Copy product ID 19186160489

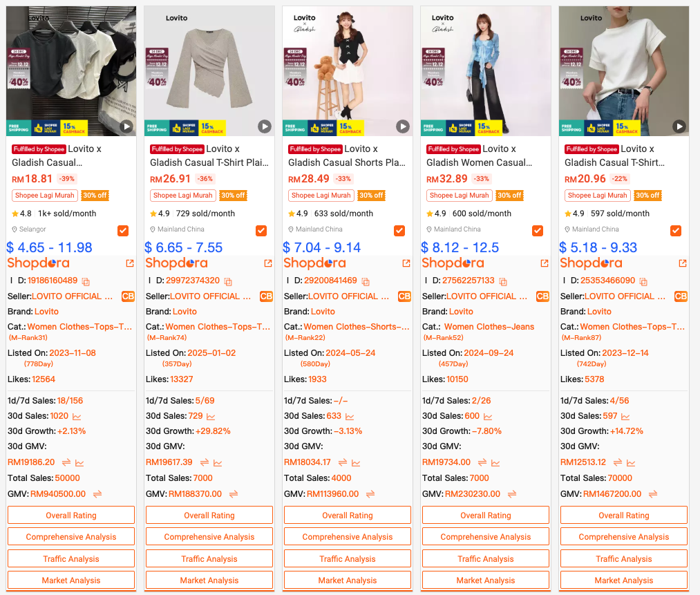point(86,282)
